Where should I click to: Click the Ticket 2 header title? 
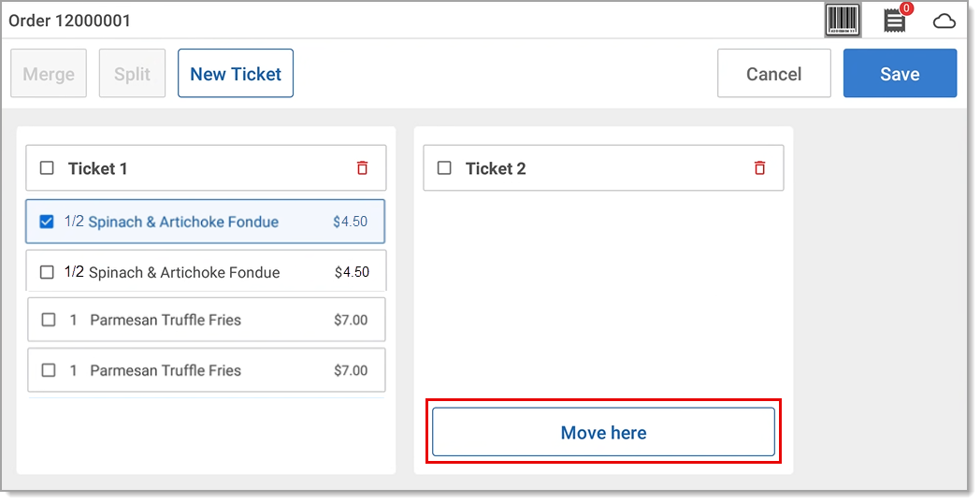click(496, 168)
